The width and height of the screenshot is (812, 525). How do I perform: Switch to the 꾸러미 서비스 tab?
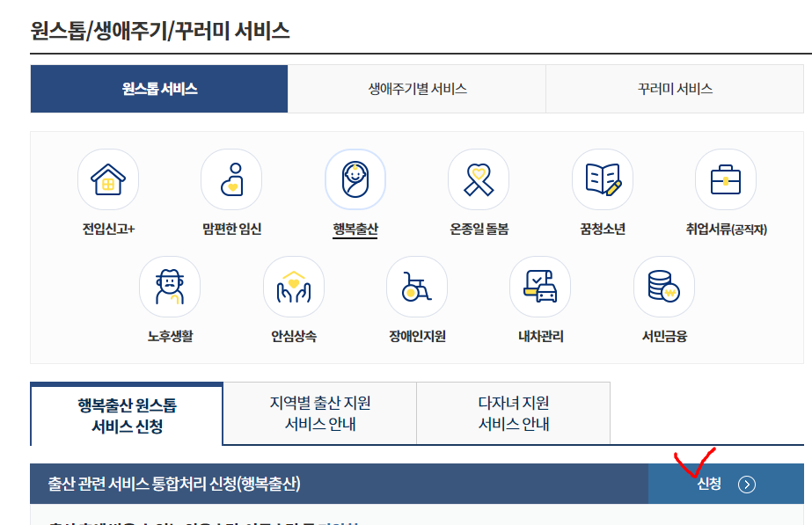point(677,88)
